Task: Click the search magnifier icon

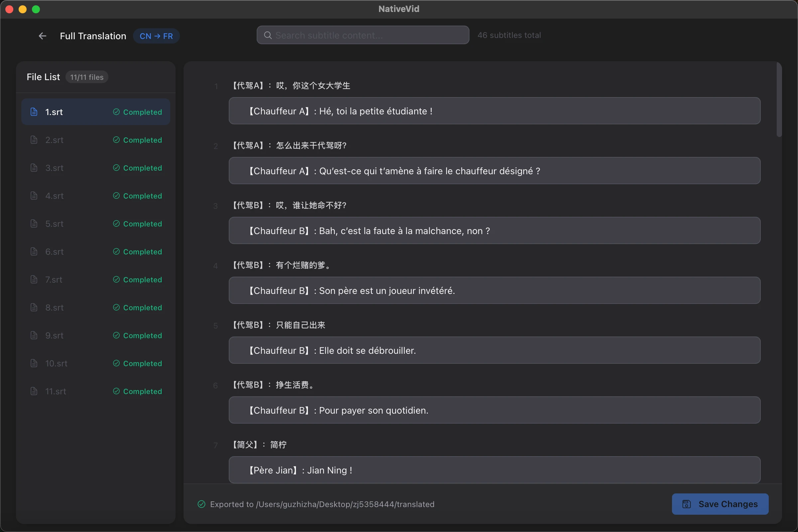Action: (x=268, y=35)
